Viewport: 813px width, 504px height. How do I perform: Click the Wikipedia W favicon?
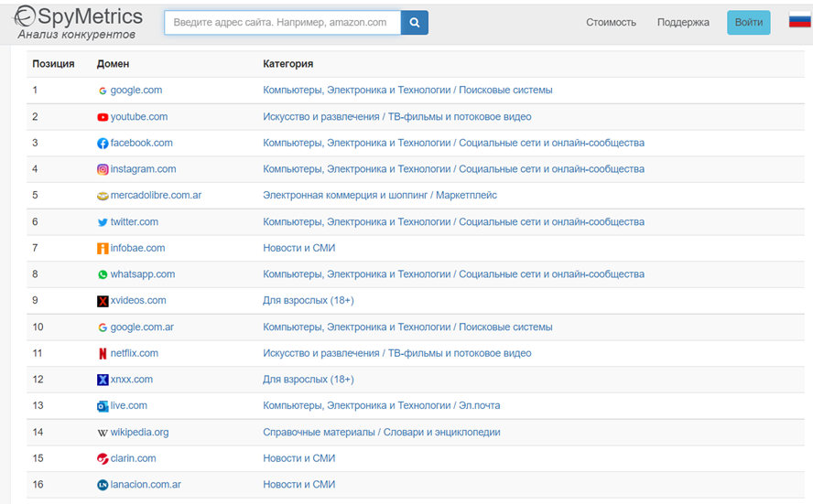pos(103,433)
